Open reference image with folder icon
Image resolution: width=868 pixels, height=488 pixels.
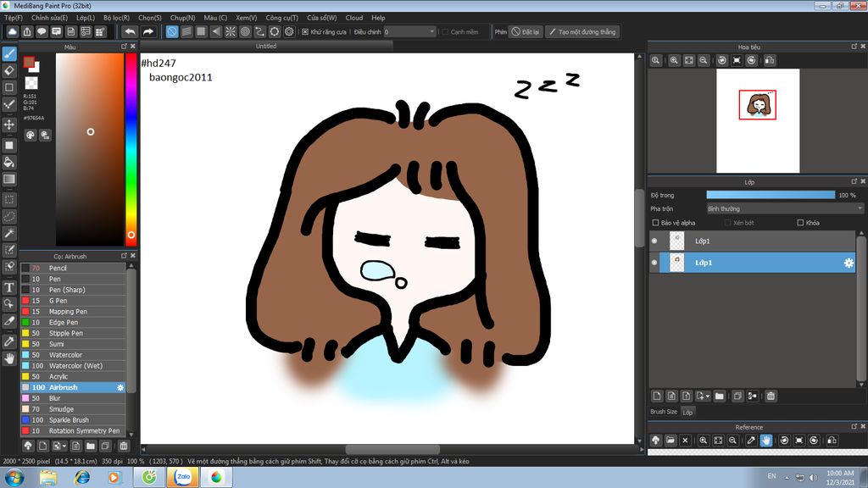pyautogui.click(x=670, y=441)
